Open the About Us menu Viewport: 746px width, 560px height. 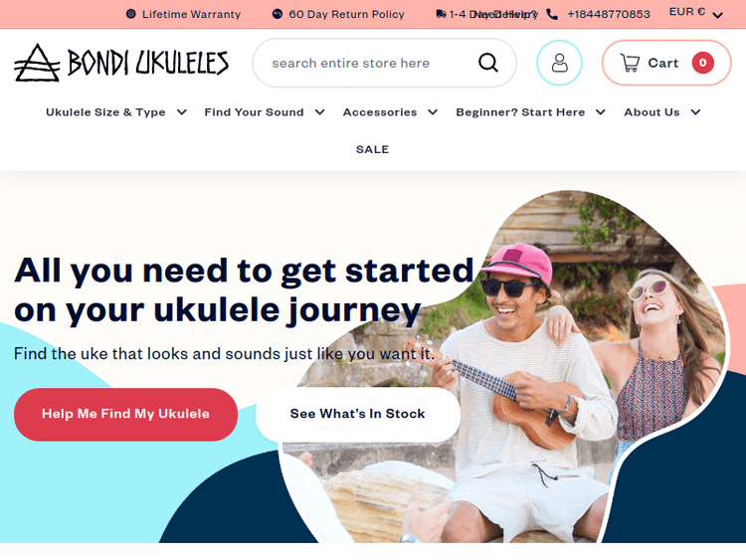tap(662, 112)
